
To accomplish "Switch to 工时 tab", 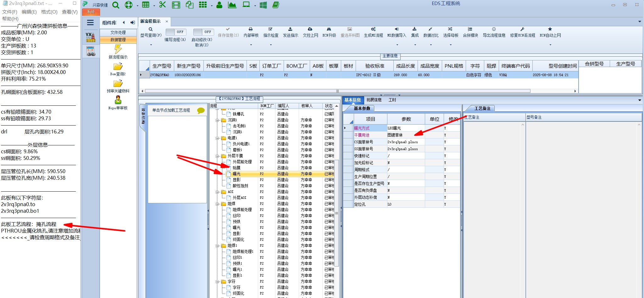I will (392, 100).
